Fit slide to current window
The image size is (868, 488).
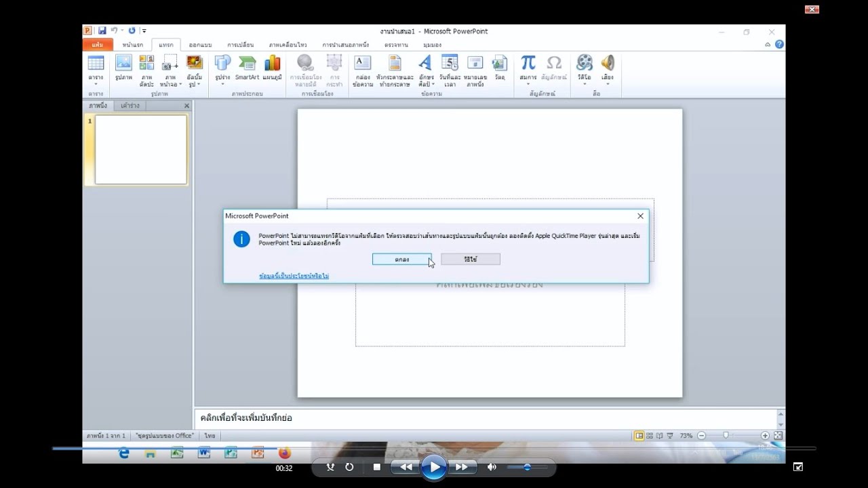pyautogui.click(x=778, y=435)
